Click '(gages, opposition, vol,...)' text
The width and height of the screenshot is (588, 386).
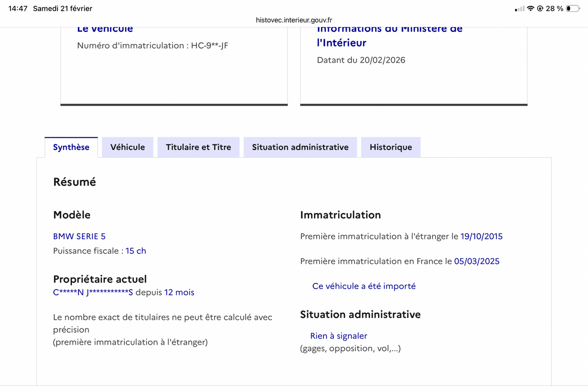tap(350, 349)
